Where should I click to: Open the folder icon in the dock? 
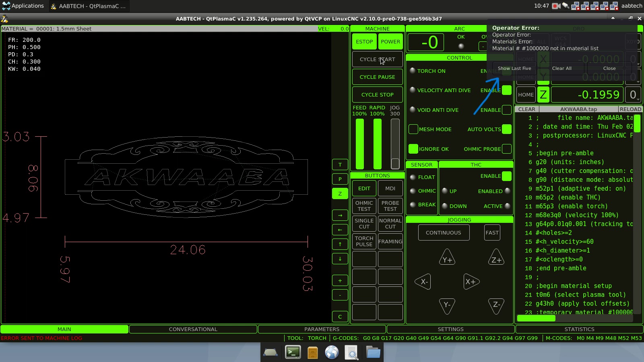pos(373,352)
